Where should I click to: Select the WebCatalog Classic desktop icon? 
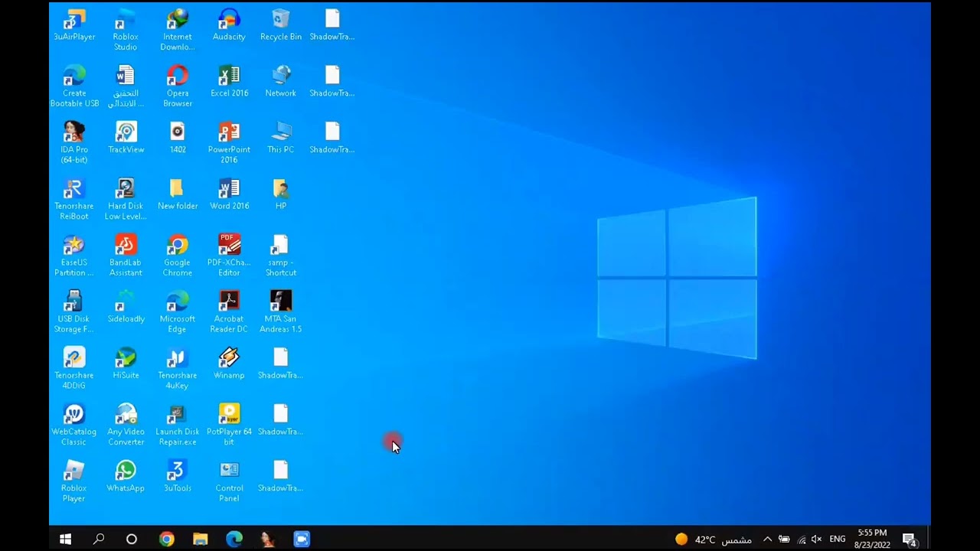tap(74, 426)
